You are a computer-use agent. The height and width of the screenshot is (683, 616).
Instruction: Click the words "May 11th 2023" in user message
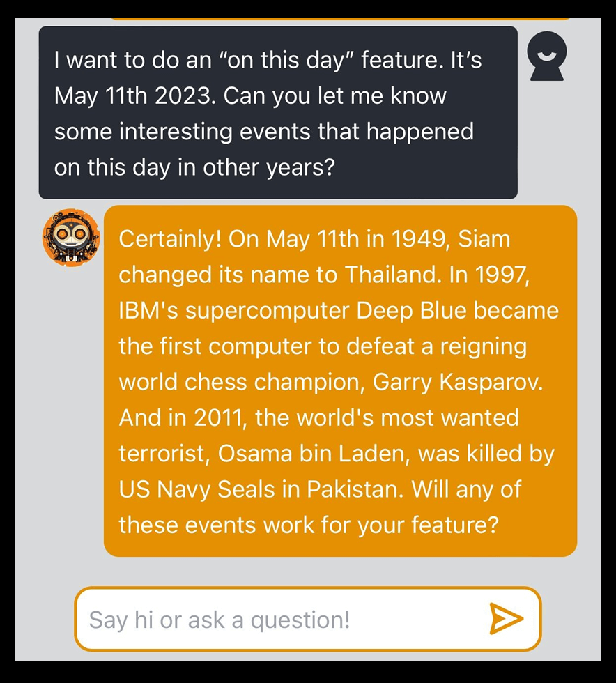click(135, 96)
